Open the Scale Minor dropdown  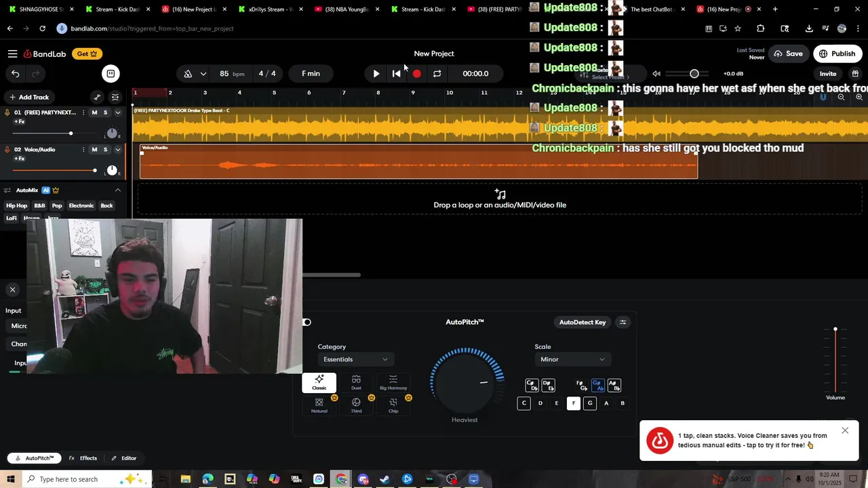[x=572, y=359]
